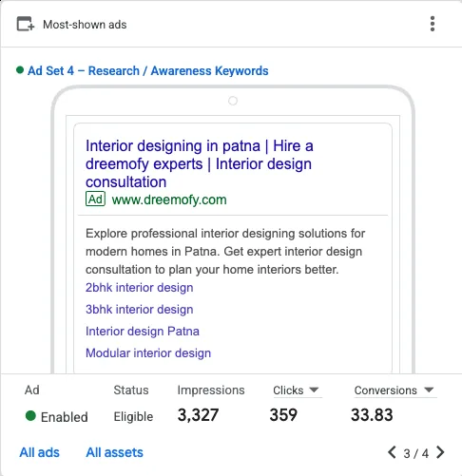
Task: Click the green Enabled status dot
Action: [30, 416]
